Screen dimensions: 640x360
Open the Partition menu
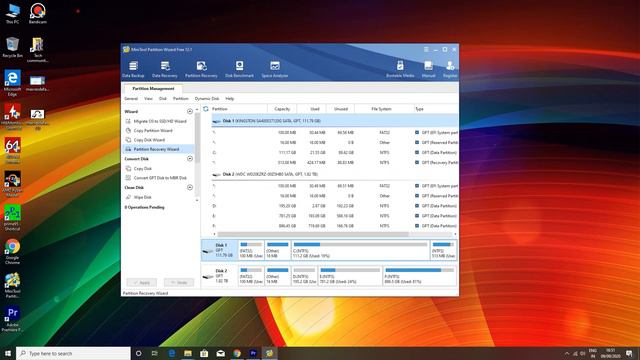[180, 99]
